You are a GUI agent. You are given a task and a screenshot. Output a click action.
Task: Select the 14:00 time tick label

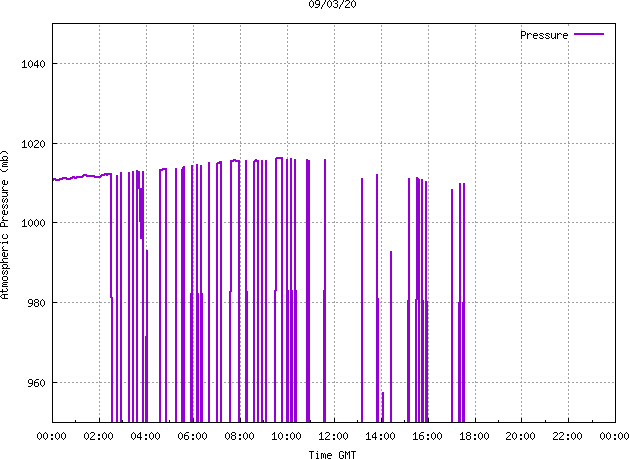click(380, 436)
